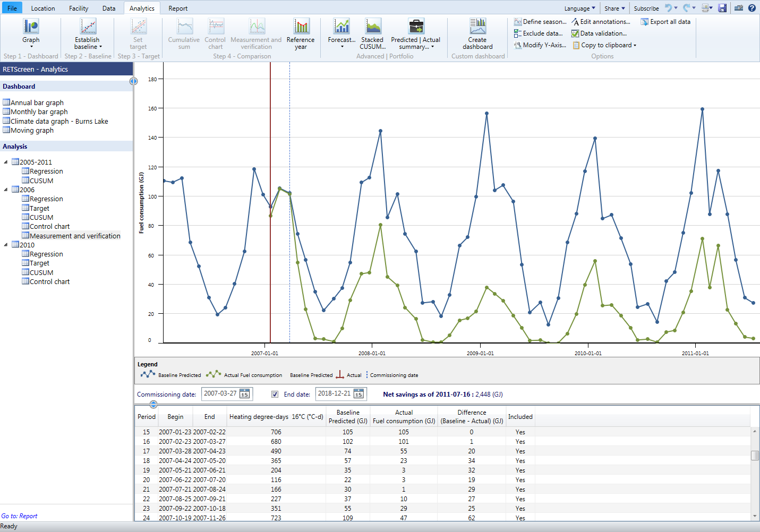
Task: Click the Baseline Predicted column header
Action: [x=348, y=417]
